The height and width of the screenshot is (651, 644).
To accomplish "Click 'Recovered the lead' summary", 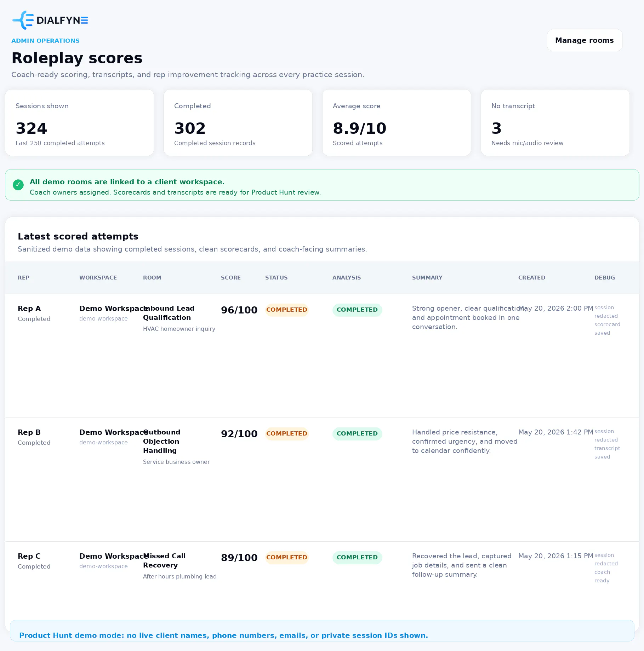I will click(x=462, y=565).
